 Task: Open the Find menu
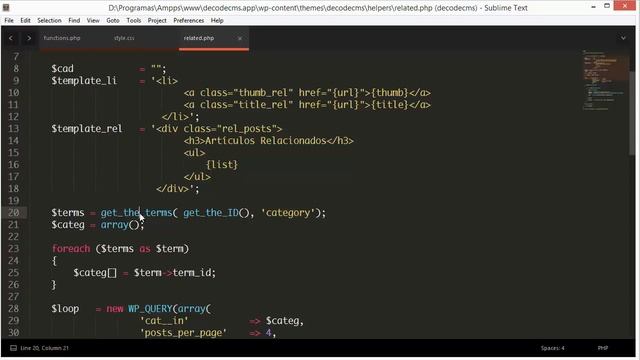click(74, 20)
